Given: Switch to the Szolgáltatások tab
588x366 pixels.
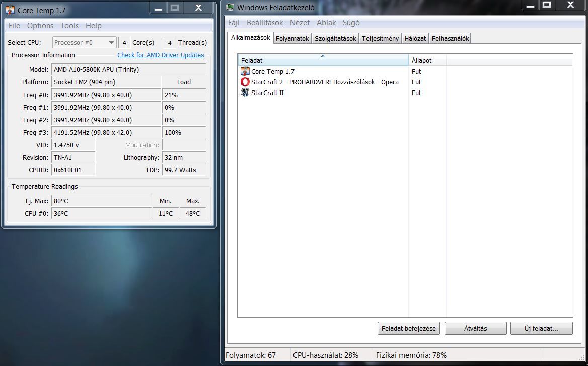Looking at the screenshot, I should coord(335,38).
